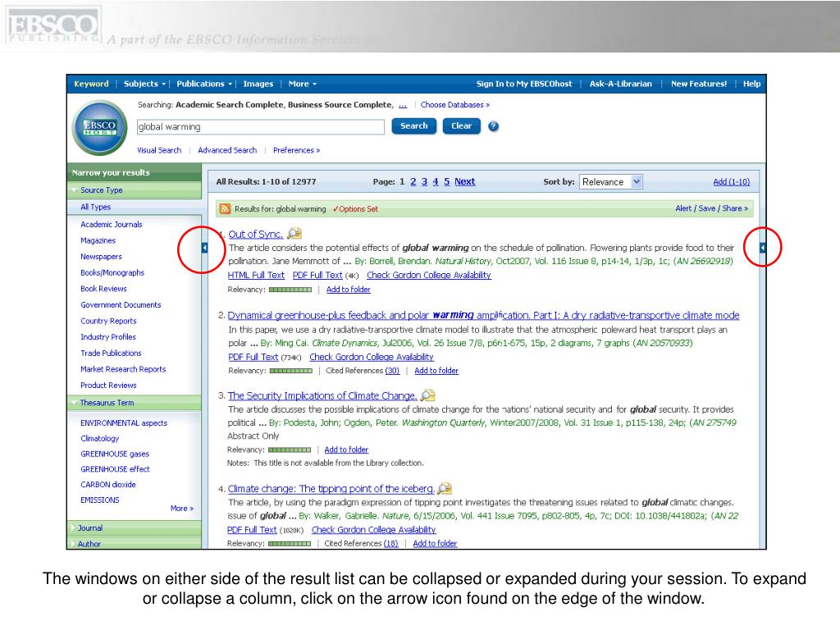Viewport: 840px width, 630px height.
Task: Go to results page 5
Action: point(447,181)
